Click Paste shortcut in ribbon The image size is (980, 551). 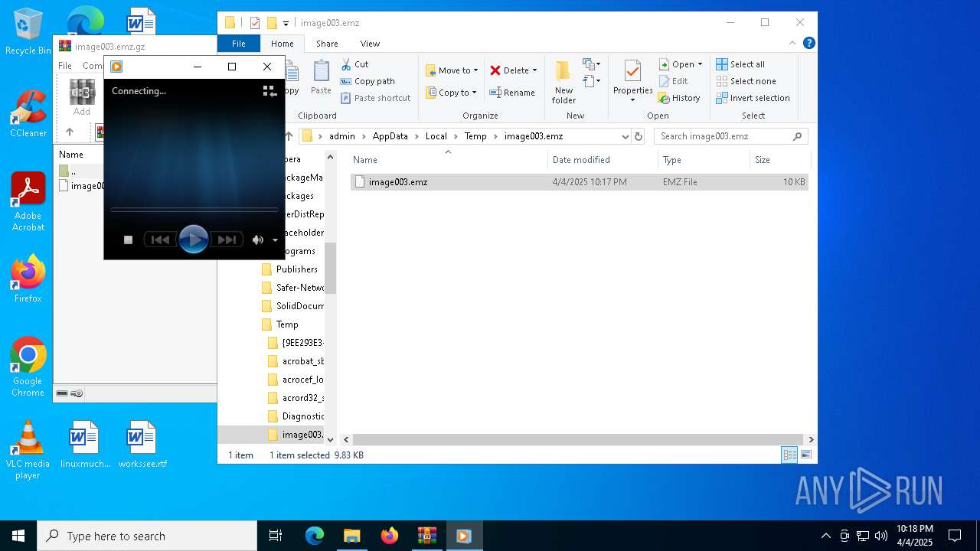pyautogui.click(x=376, y=98)
